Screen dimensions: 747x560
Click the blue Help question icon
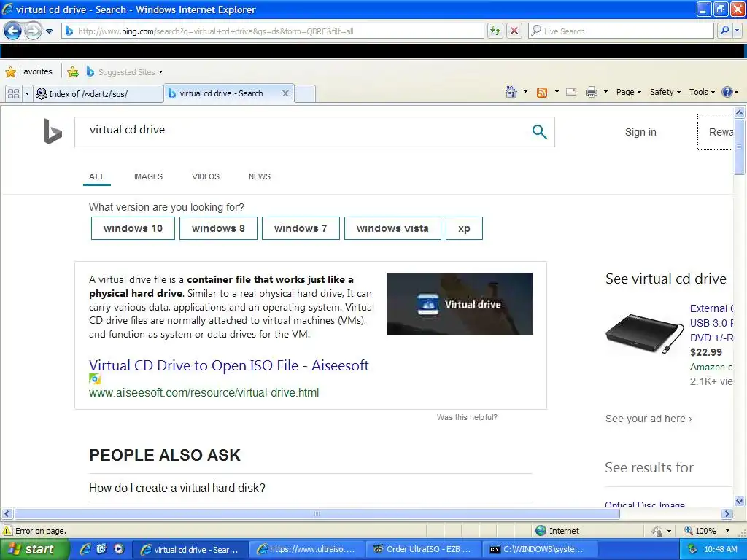pyautogui.click(x=727, y=92)
